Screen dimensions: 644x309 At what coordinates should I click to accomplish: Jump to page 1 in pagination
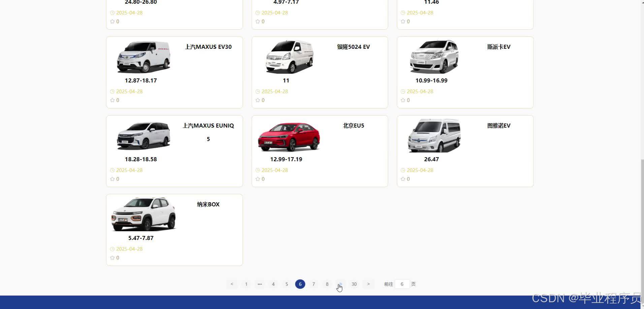point(246,284)
